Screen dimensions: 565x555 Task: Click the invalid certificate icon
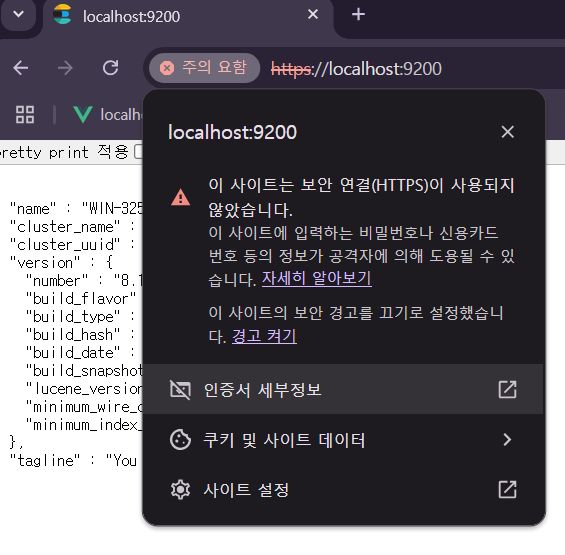[x=180, y=390]
